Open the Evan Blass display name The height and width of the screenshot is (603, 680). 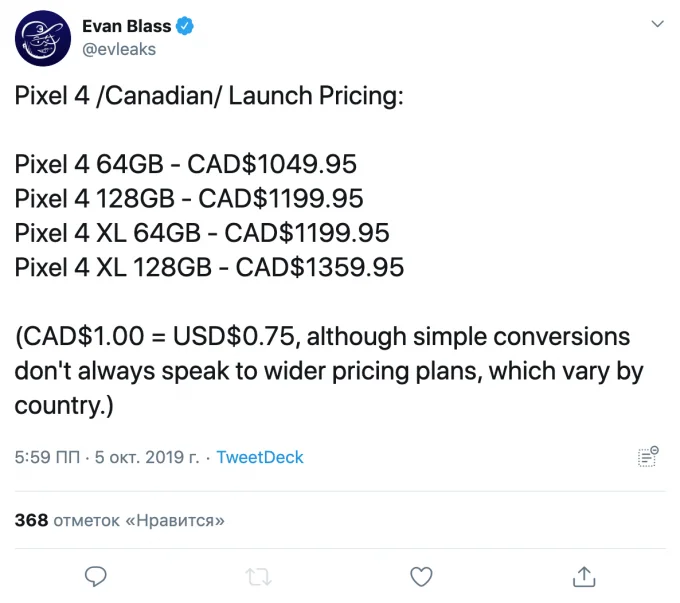point(127,26)
